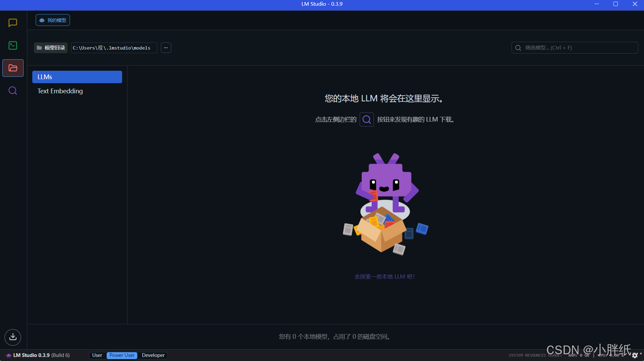Click the RAM: 0 GB usage readout
Screen dimensions: 644x361
579,355
